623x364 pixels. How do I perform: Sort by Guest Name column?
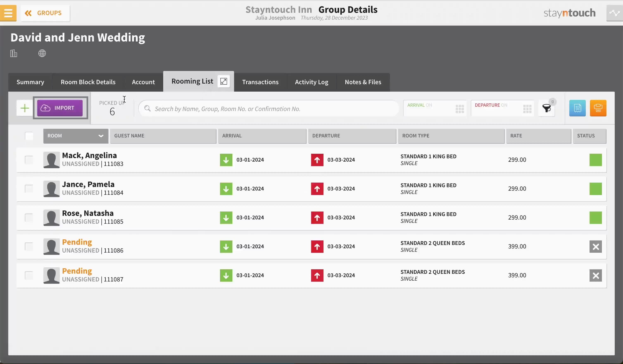coord(163,136)
